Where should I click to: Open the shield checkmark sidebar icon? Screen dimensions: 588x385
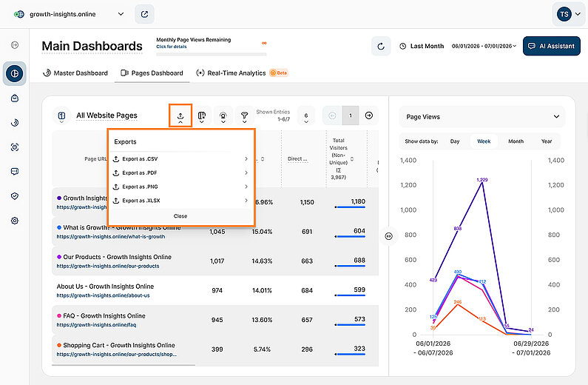15,196
